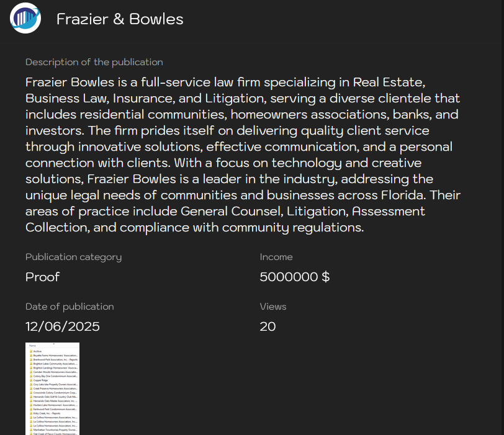Click the Proof category label
Viewport: 504px width, 435px height.
point(42,277)
